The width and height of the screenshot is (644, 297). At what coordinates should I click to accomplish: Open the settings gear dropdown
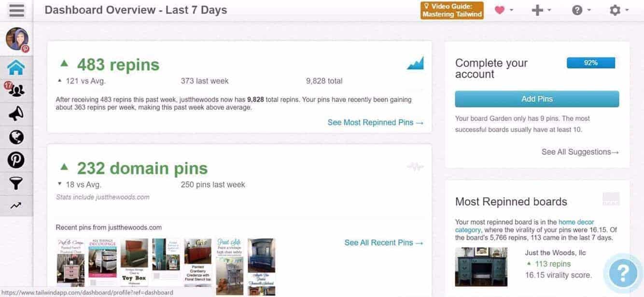[618, 10]
